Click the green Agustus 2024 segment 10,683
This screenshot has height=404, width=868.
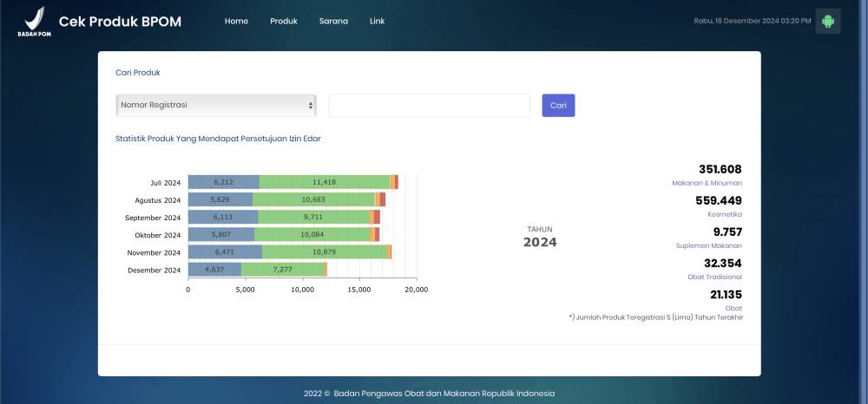click(x=313, y=199)
